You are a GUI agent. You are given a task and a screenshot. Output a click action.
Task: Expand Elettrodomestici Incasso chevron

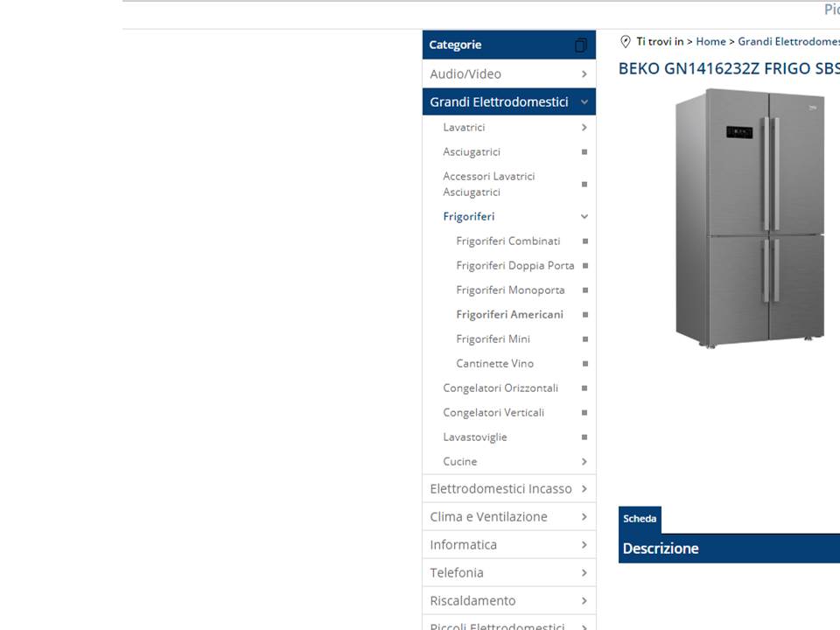tap(584, 489)
